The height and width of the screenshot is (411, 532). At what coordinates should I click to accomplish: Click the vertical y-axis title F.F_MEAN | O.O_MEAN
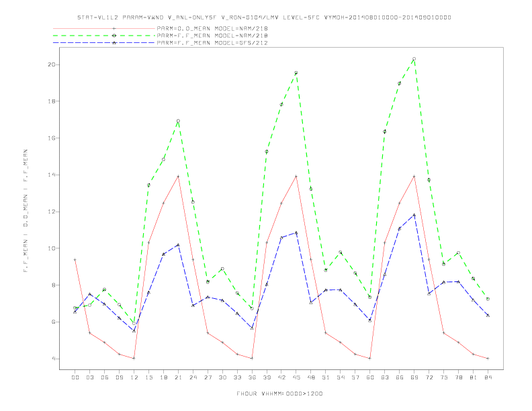pos(26,211)
